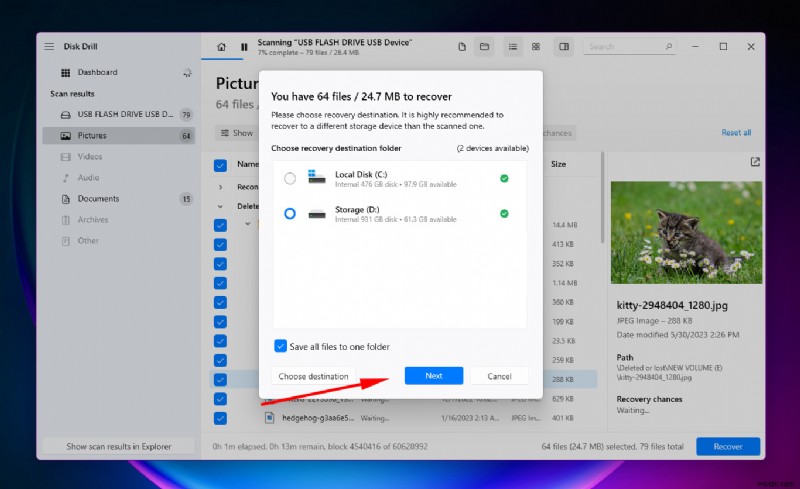Screen dimensions: 800x489
Task: Click the file list vertical scrollbar
Action: pos(603,198)
